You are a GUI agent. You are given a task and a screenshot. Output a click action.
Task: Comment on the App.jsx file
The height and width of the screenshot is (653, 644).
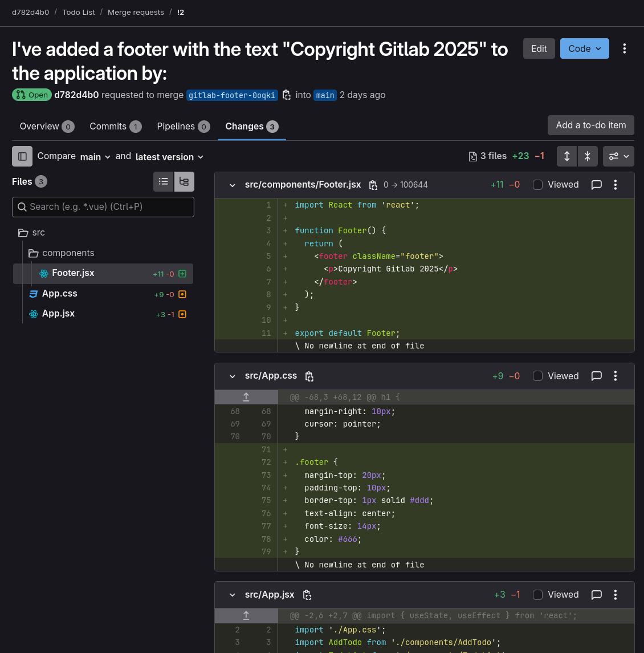pos(596,595)
